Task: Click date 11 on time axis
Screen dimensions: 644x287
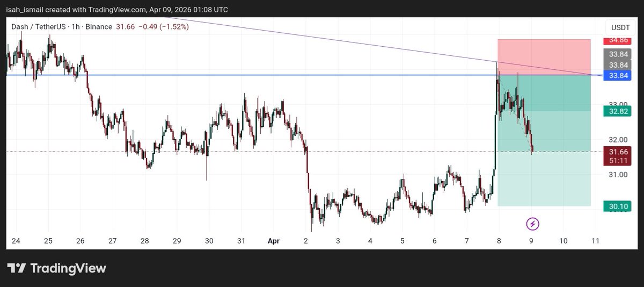Action: [x=595, y=241]
